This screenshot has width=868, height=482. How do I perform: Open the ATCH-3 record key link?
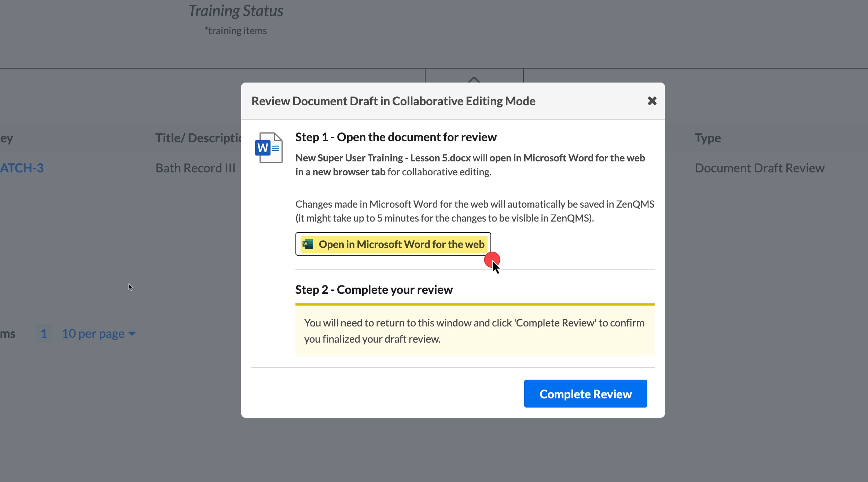click(x=22, y=168)
